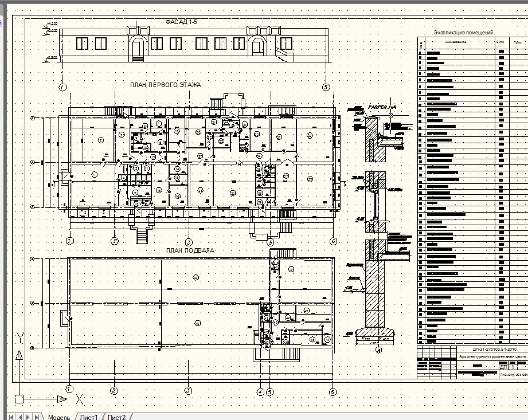Image resolution: width=528 pixels, height=420 pixels.
Task: Select the ФАСАД 1-5 title text
Action: (181, 22)
